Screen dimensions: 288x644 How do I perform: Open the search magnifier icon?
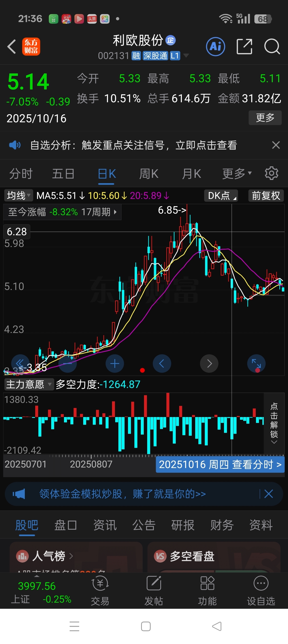coord(272,46)
